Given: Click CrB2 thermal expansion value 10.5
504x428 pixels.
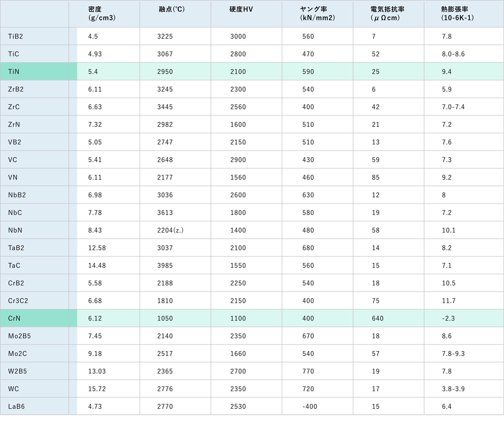Looking at the screenshot, I should pyautogui.click(x=449, y=283).
